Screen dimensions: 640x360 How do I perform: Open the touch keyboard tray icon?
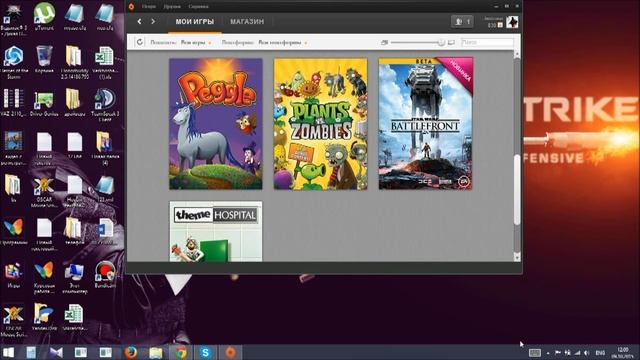pyautogui.click(x=535, y=353)
